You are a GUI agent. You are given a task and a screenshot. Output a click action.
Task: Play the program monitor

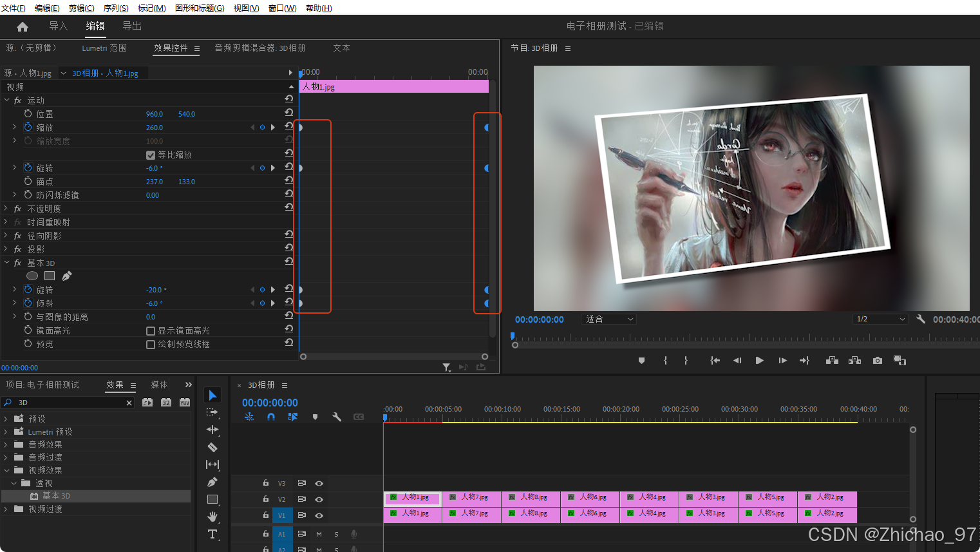[759, 361]
